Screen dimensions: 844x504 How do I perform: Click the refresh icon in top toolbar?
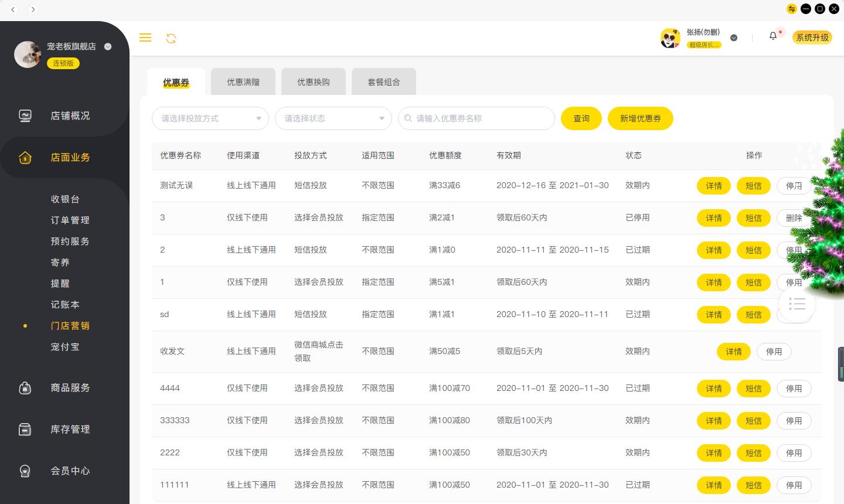171,38
